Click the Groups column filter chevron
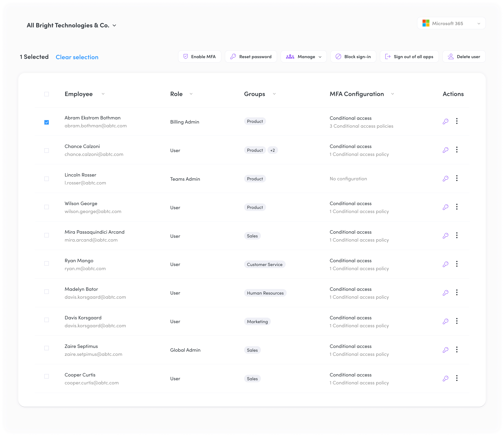Viewport: 504px width, 436px height. [274, 94]
